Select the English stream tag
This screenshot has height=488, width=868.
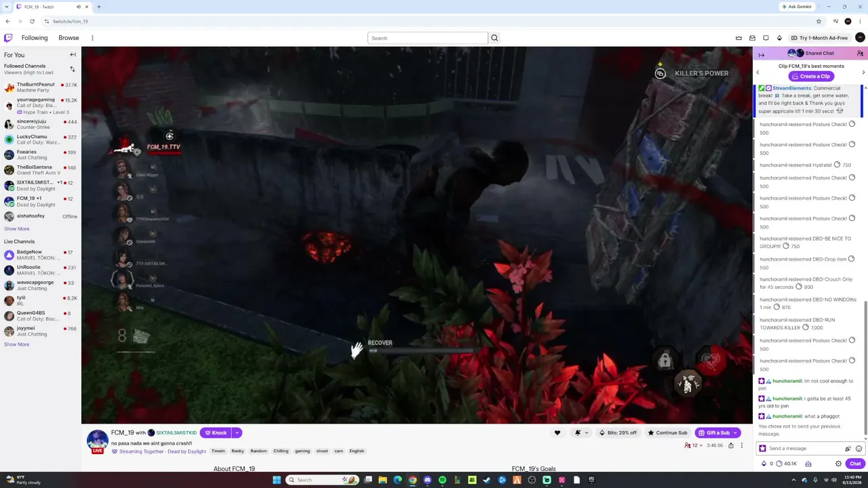357,451
